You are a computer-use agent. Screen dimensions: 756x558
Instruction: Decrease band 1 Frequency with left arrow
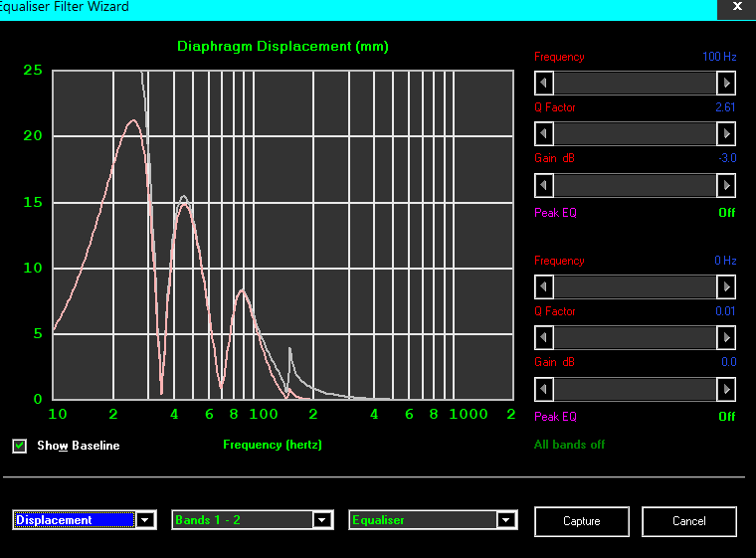point(544,83)
